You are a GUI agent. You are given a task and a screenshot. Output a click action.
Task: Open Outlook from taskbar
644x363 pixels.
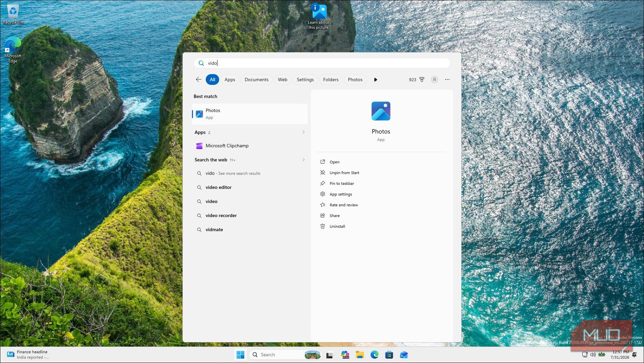[404, 355]
